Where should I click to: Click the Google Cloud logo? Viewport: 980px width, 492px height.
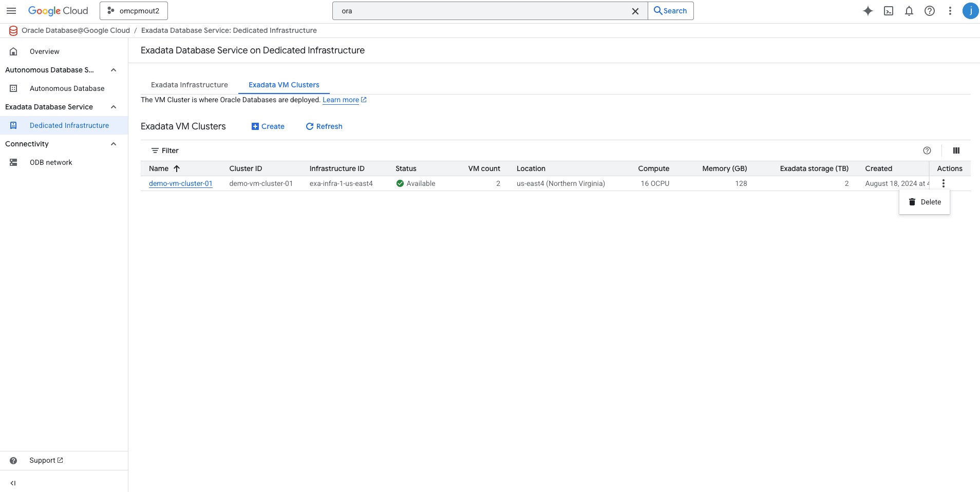point(58,11)
